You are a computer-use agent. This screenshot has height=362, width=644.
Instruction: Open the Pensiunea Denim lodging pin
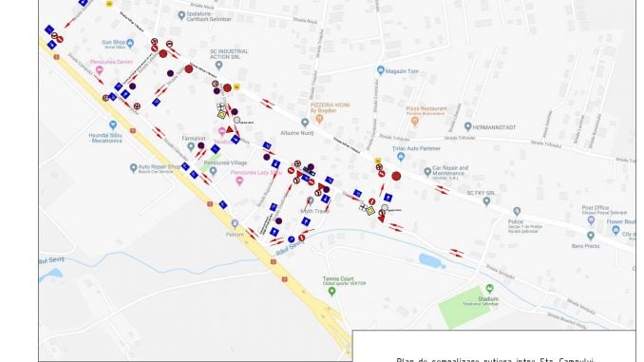[99, 70]
